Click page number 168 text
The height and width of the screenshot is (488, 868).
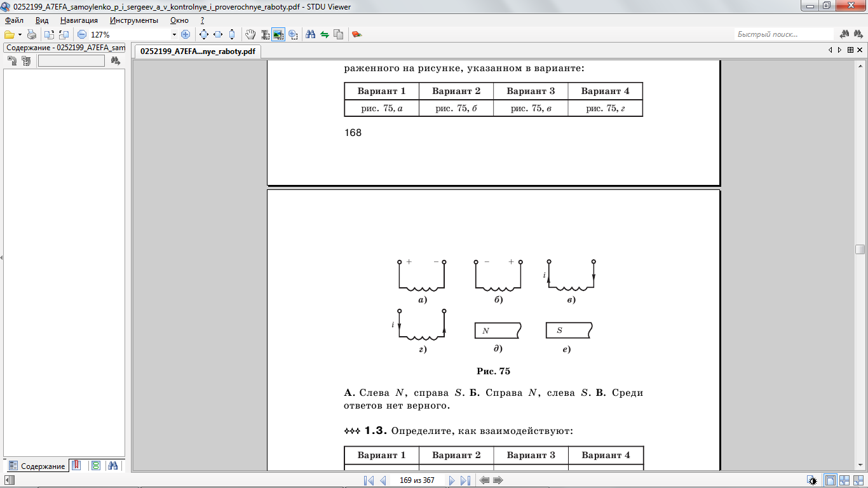point(353,133)
